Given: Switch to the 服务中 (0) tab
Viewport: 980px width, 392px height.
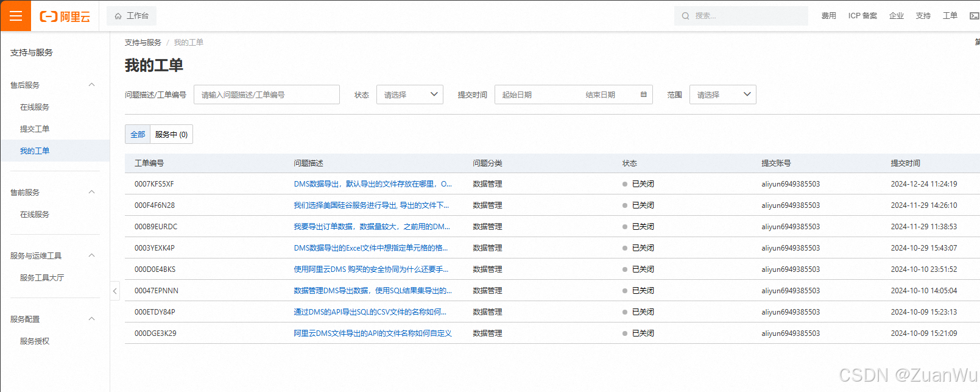Looking at the screenshot, I should [x=171, y=134].
